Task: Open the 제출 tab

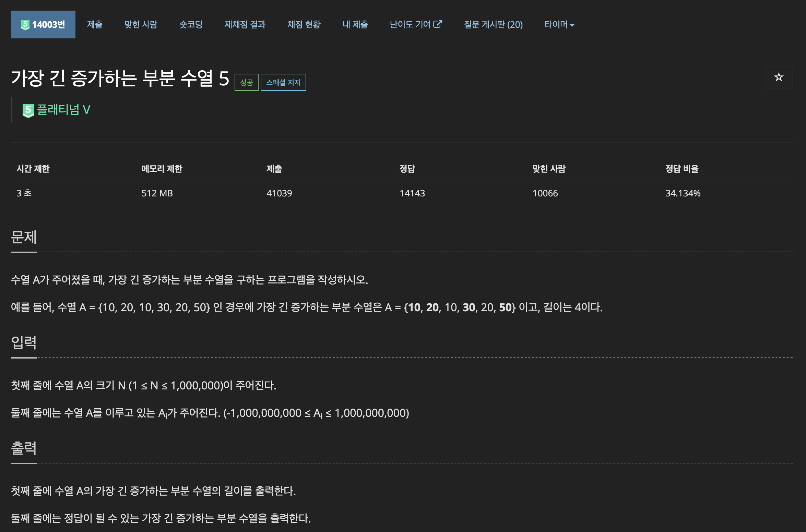Action: tap(95, 25)
